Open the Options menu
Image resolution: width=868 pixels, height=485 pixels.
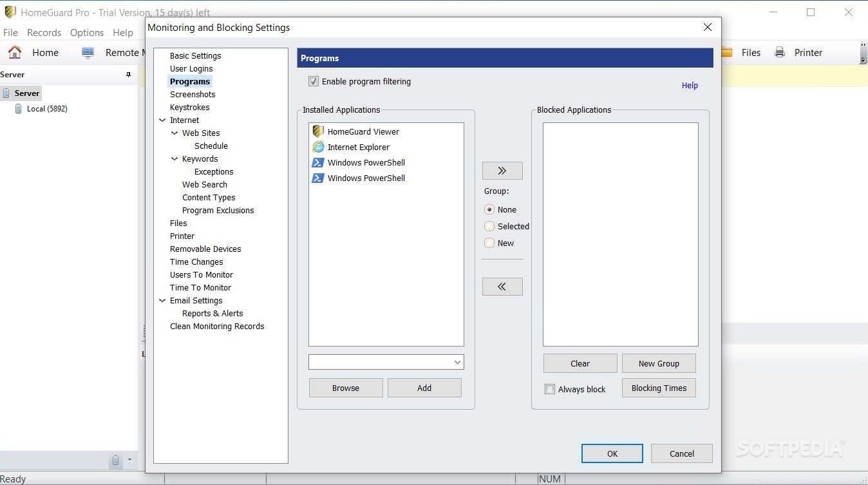(x=87, y=32)
